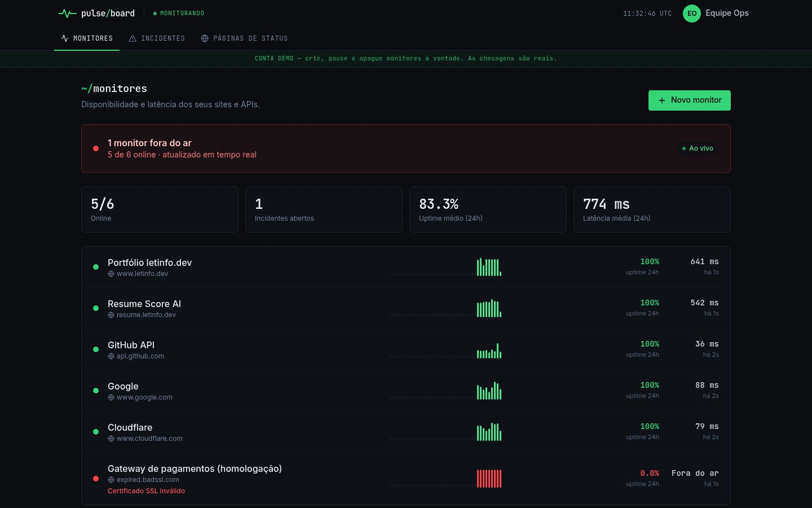Click the pulse/board heartbeat logo icon
The height and width of the screenshot is (508, 812).
(x=67, y=13)
